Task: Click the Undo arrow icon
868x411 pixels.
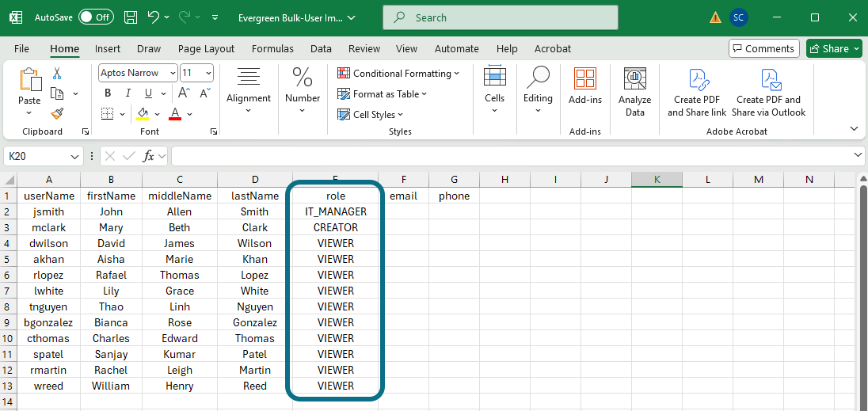Action: [x=154, y=17]
